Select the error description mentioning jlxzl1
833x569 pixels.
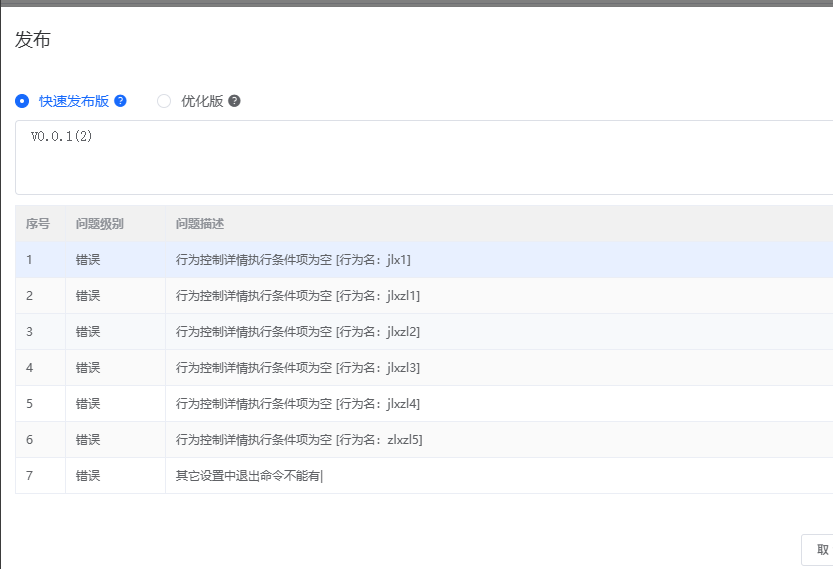pyautogui.click(x=297, y=295)
